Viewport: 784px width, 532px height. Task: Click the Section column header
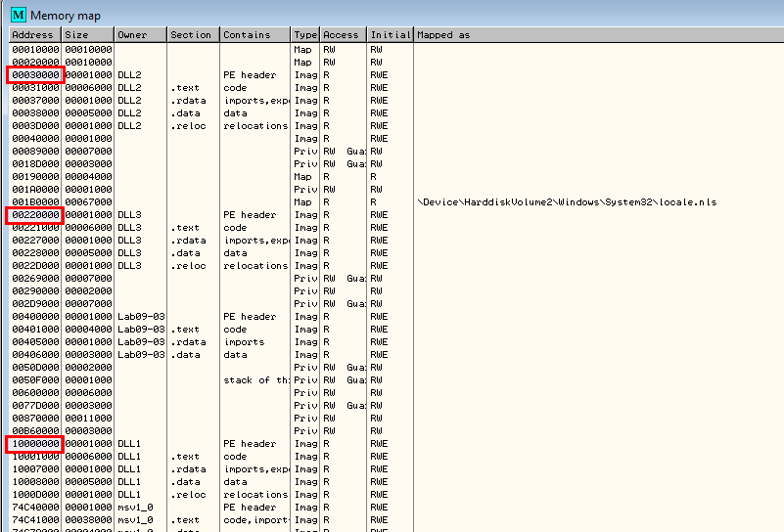[192, 35]
